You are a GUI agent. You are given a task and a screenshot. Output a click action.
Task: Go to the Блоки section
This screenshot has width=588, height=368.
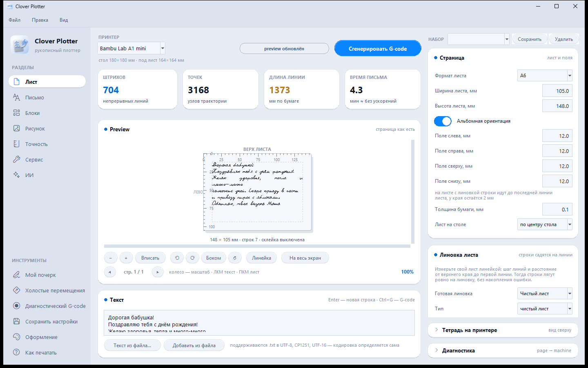[47, 113]
